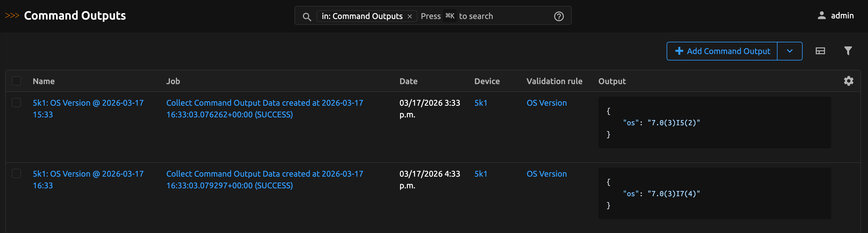Open table configuration gear icon
This screenshot has width=868, height=233.
pos(848,81)
